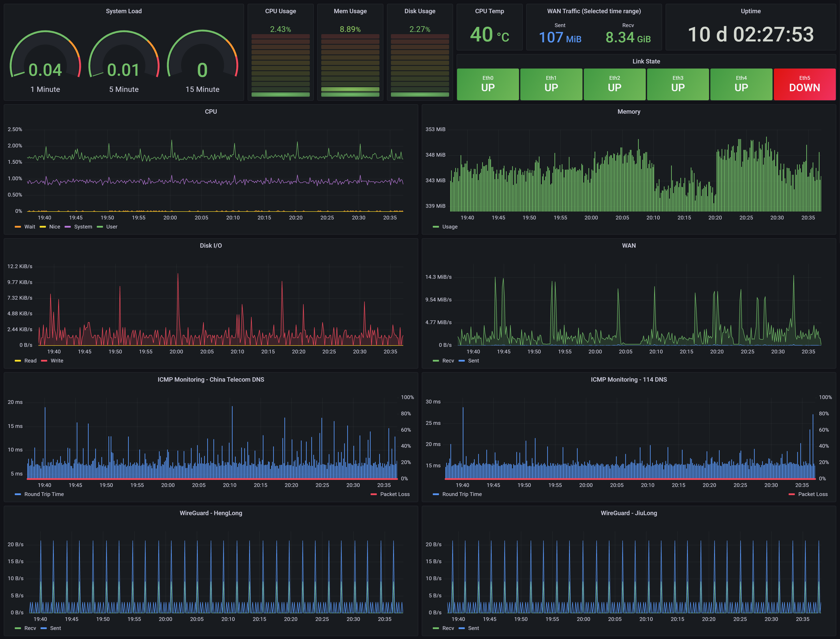The image size is (840, 639).
Task: Click the CPU Usage bar gauge
Action: [280, 65]
